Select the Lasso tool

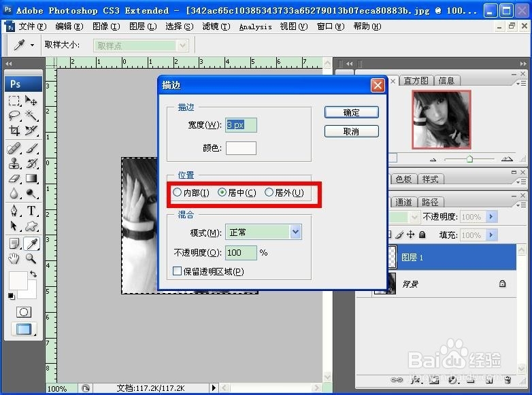pos(14,116)
